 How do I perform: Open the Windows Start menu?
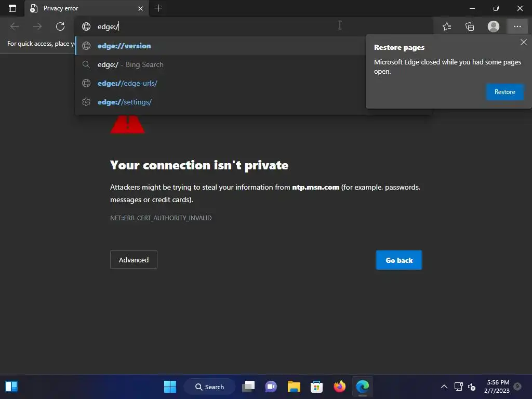(x=170, y=387)
